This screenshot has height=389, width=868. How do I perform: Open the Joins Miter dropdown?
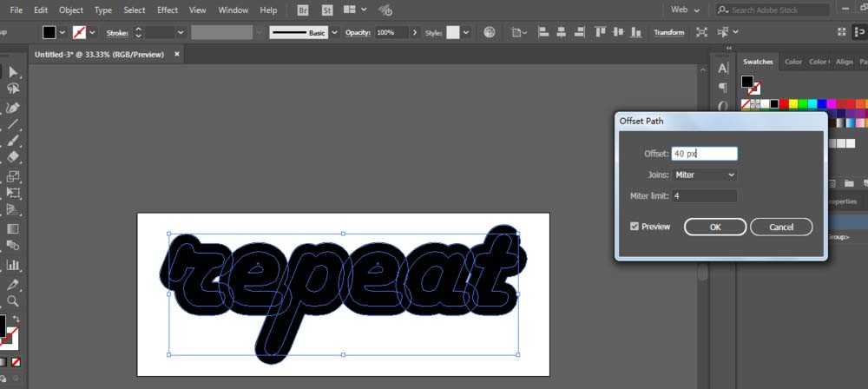704,175
